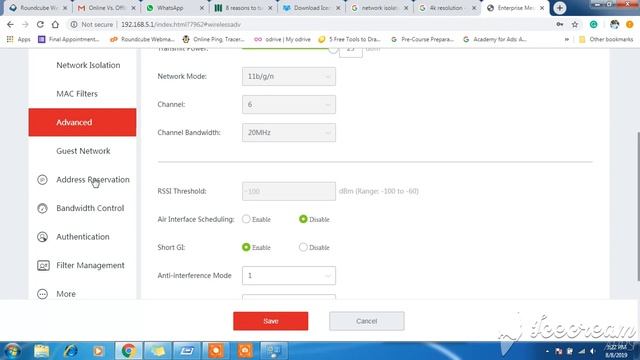Screen dimensions: 640x360
Task: Go back with browser back arrow
Action: tap(10, 24)
